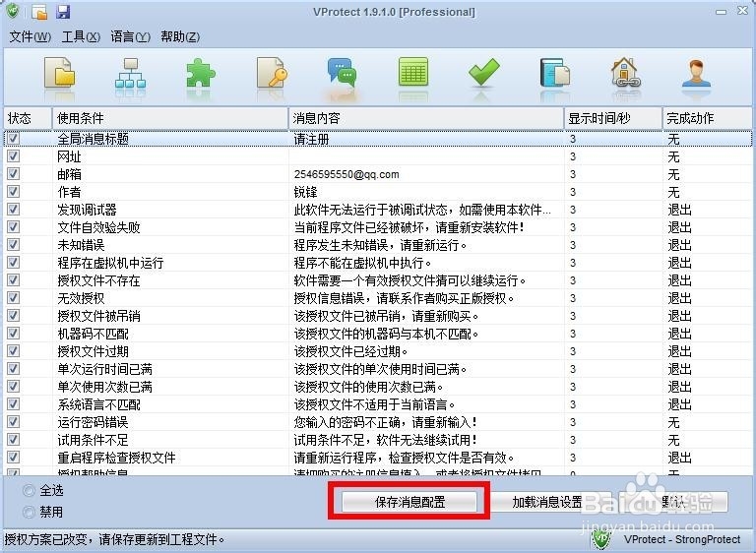Toggle checkbox for 邮箱 row
Screen dimensions: 756x553
point(14,174)
